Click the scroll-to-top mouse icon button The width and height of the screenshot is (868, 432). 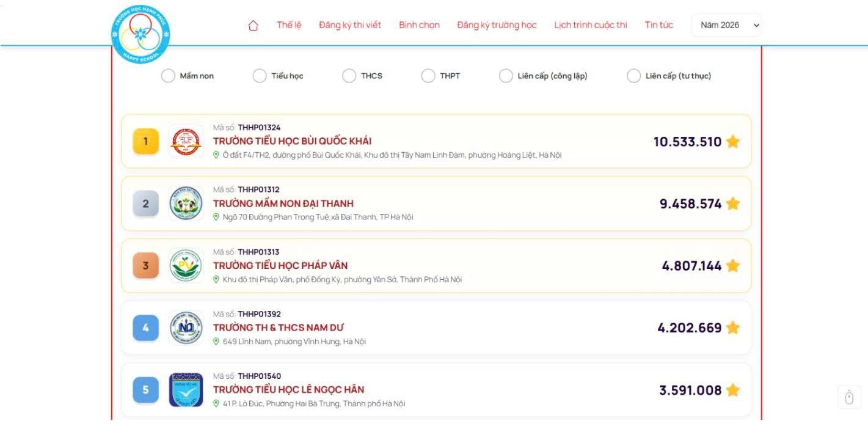click(x=849, y=397)
